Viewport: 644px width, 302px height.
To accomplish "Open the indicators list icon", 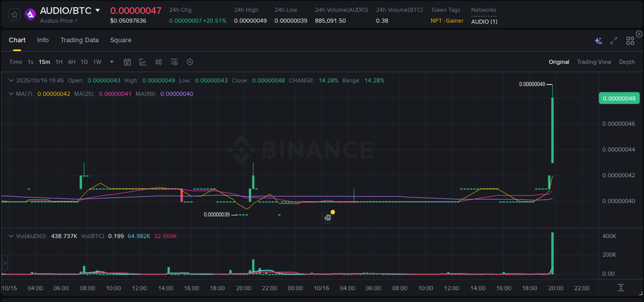I will pyautogui.click(x=174, y=62).
